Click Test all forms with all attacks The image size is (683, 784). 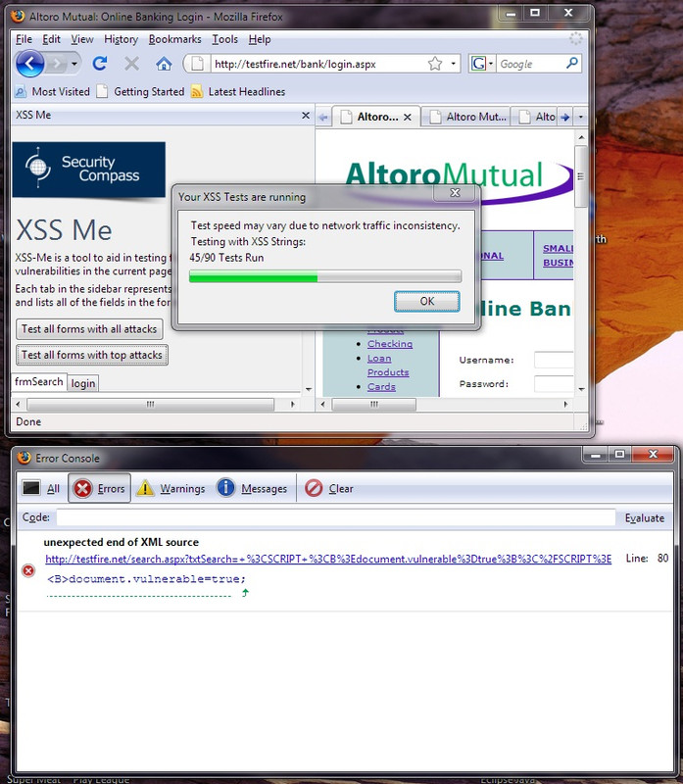click(89, 329)
